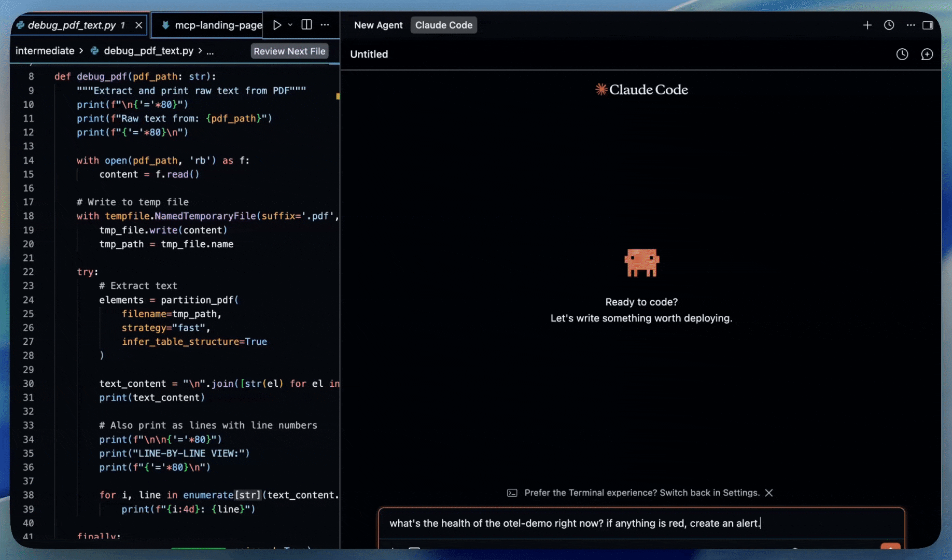Focus the Claude Code prompt input box
Viewport: 952px width, 560px height.
(641, 523)
